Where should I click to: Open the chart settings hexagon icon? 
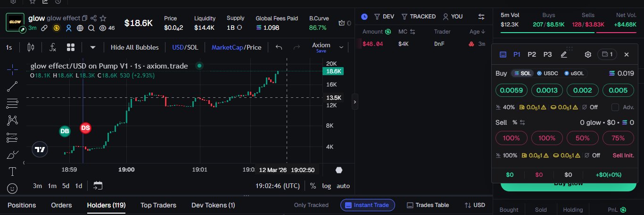[339, 170]
